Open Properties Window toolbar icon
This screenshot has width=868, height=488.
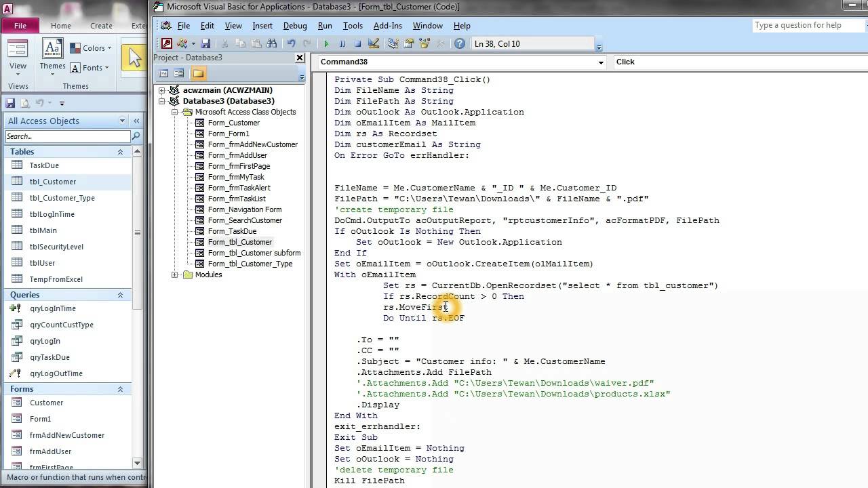tap(409, 43)
